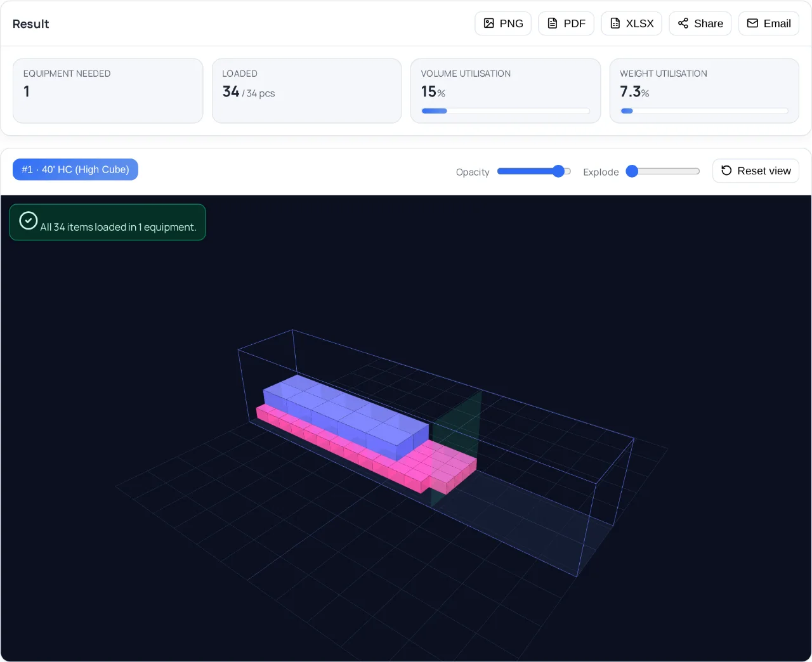Click the checkmark icon in success message
Viewport: 812px width, 662px height.
click(29, 220)
